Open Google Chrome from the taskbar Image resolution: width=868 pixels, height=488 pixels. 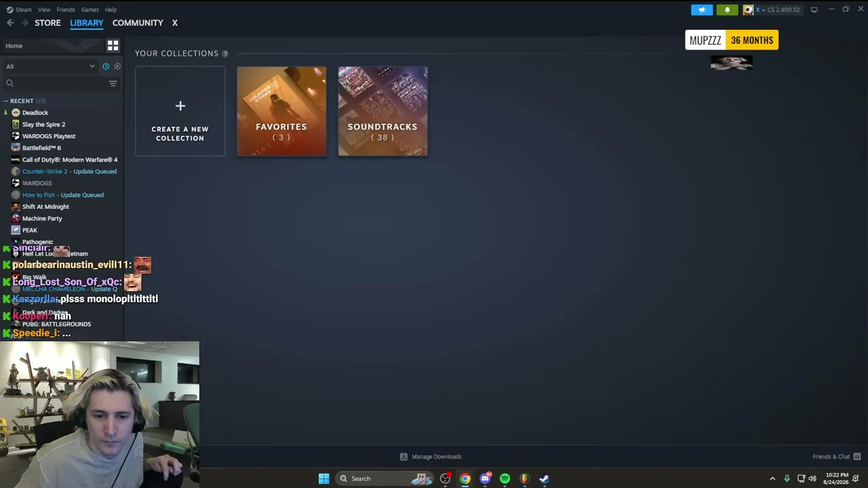(x=465, y=479)
